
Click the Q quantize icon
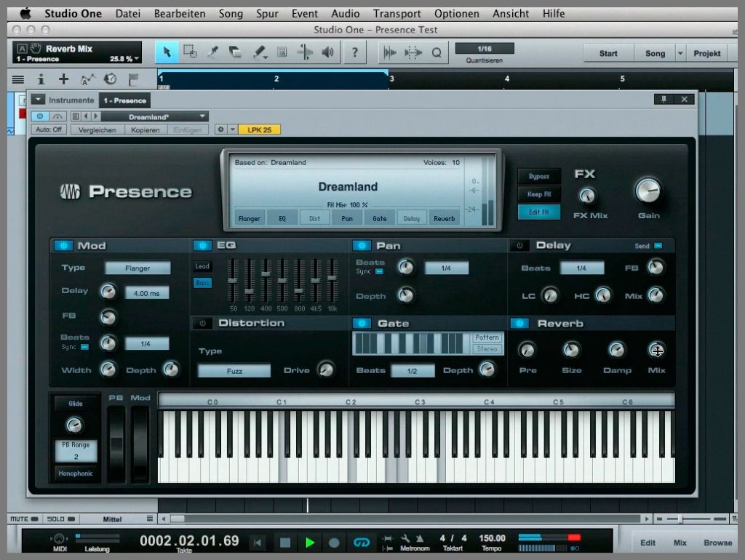[437, 52]
